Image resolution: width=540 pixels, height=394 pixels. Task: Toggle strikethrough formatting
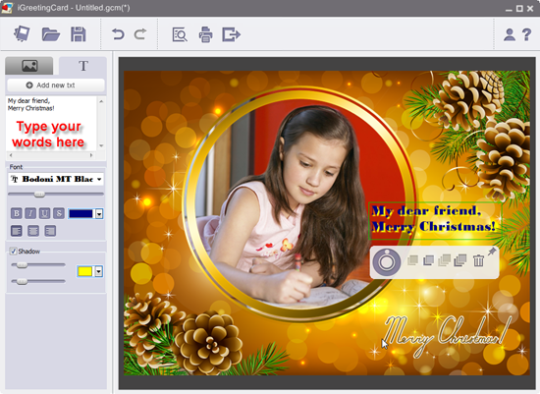(x=59, y=213)
